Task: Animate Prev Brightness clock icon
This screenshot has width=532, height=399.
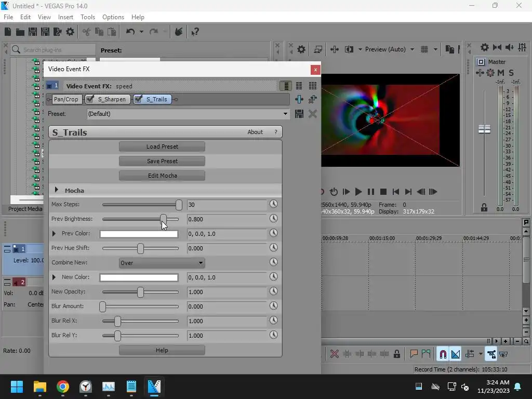Action: (x=273, y=219)
